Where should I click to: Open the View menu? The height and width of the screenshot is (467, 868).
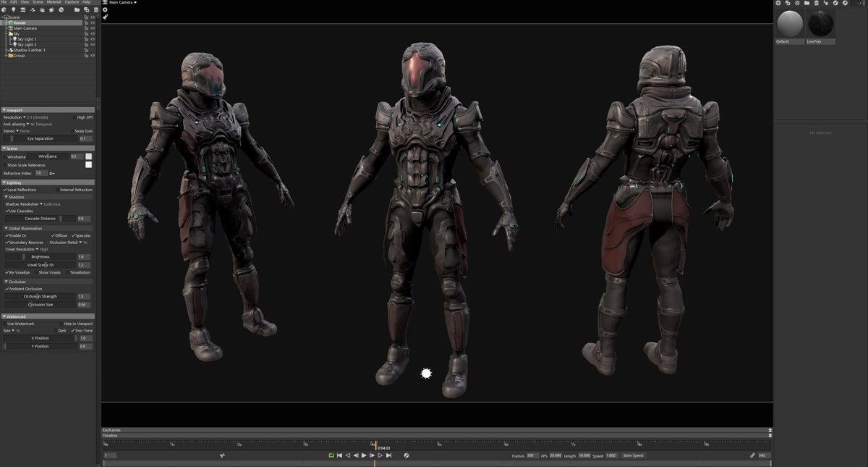[25, 2]
